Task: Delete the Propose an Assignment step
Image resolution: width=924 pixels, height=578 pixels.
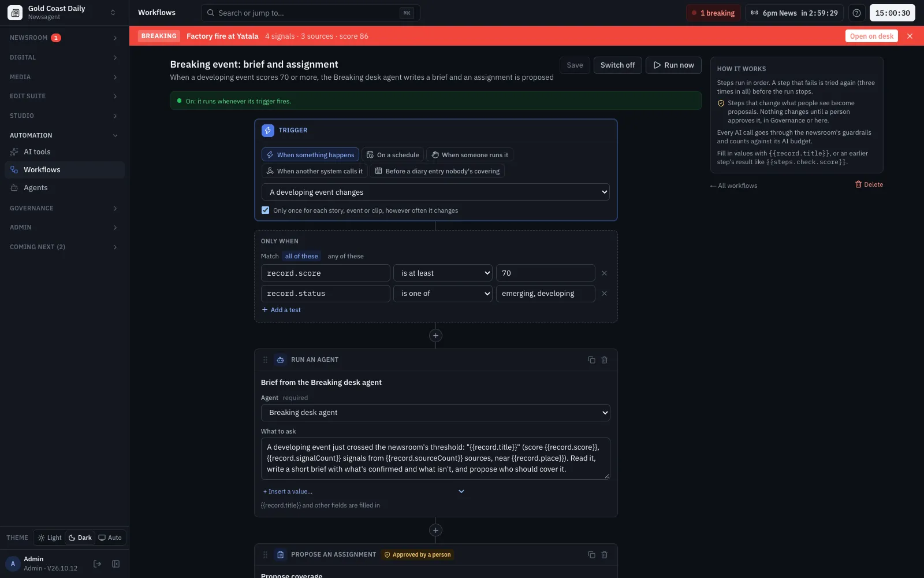Action: (x=605, y=554)
